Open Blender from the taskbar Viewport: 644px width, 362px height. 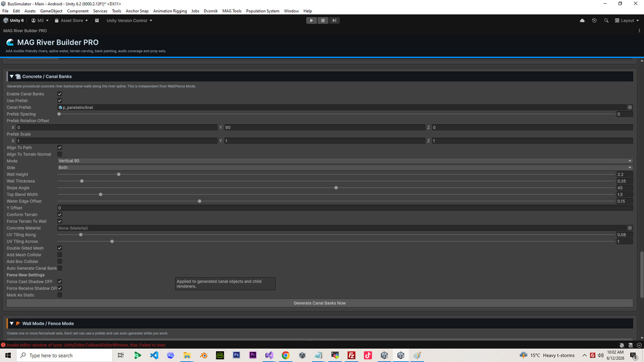[203, 355]
